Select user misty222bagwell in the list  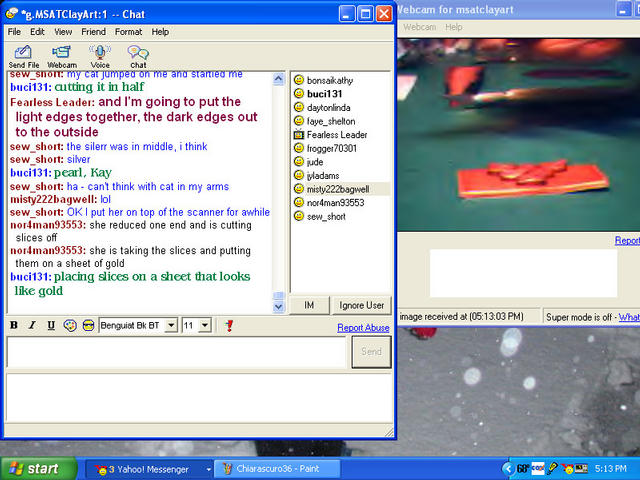click(x=338, y=189)
